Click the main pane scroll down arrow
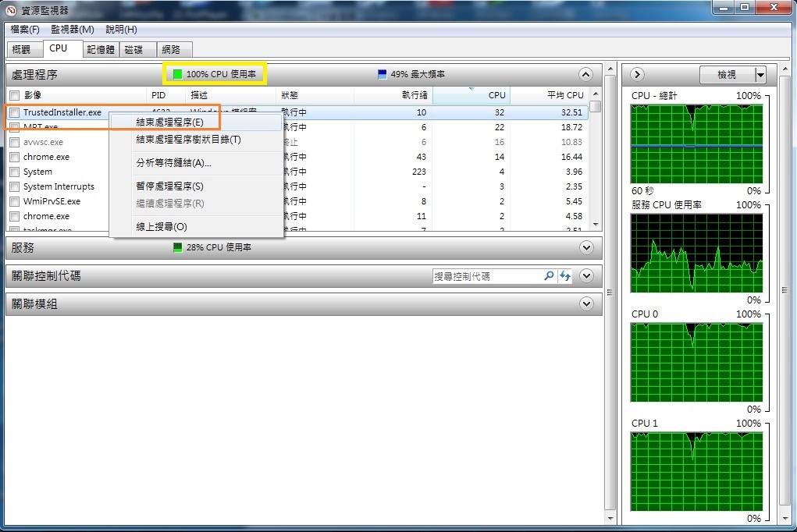This screenshot has width=797, height=532. [610, 518]
